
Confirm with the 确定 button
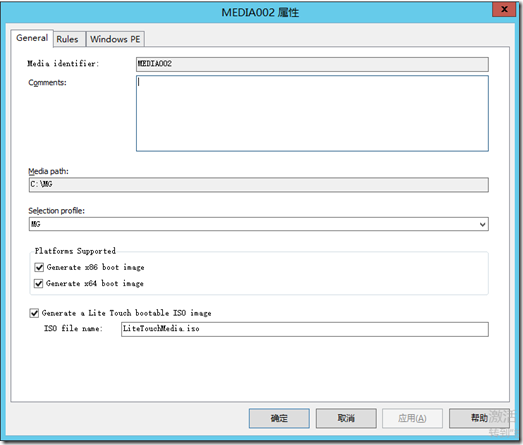tap(279, 418)
